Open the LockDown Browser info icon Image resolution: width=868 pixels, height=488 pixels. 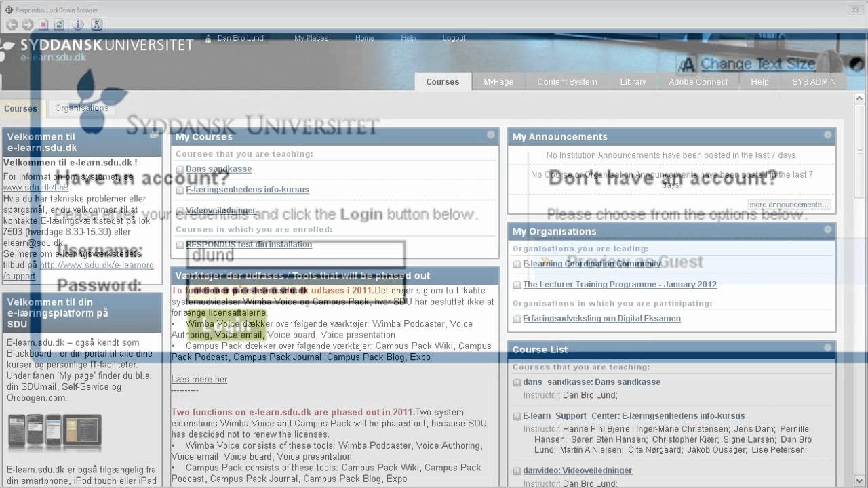[78, 24]
